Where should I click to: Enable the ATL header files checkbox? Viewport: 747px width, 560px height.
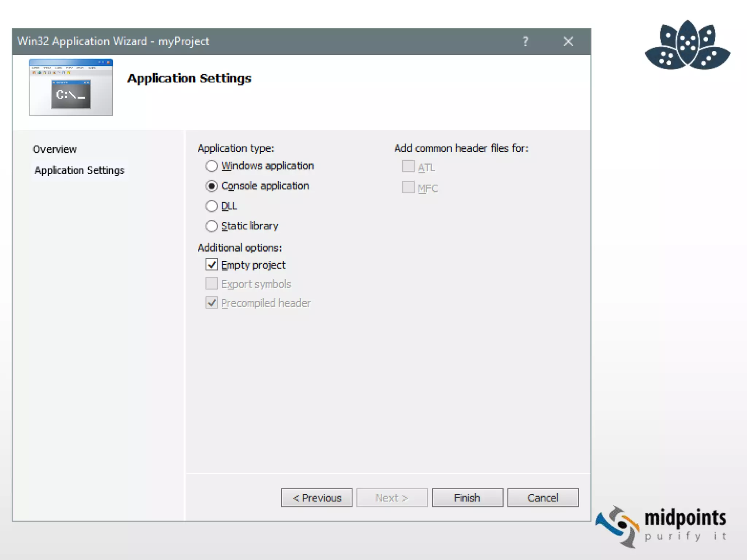point(408,167)
